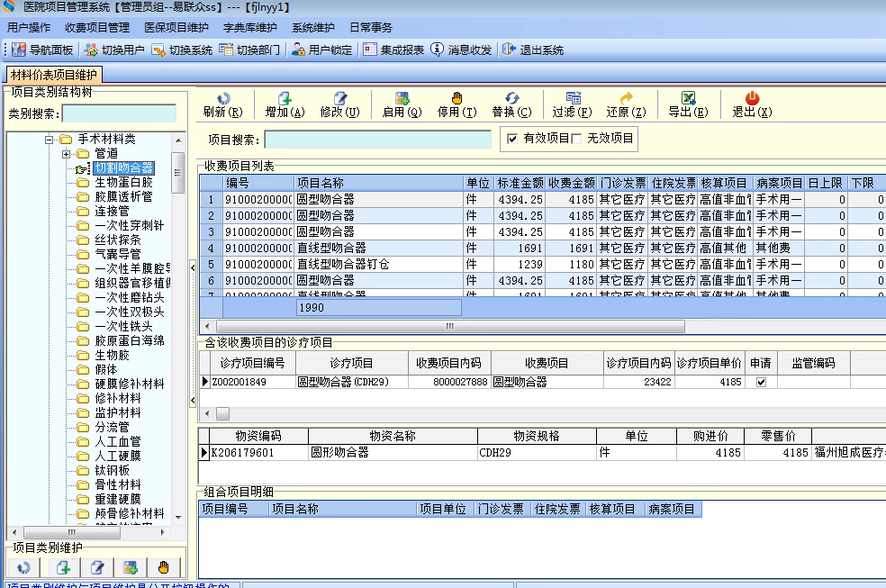Click the lower splitter collapse arrow beside tree
This screenshot has height=588, width=886.
click(x=193, y=401)
